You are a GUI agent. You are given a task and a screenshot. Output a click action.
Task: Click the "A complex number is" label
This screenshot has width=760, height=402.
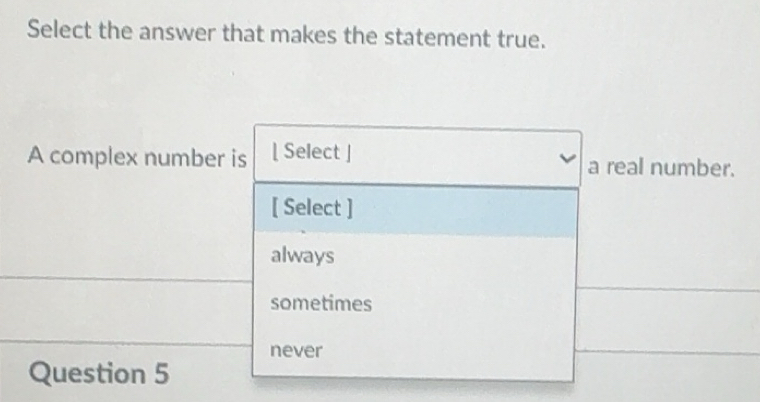(137, 157)
